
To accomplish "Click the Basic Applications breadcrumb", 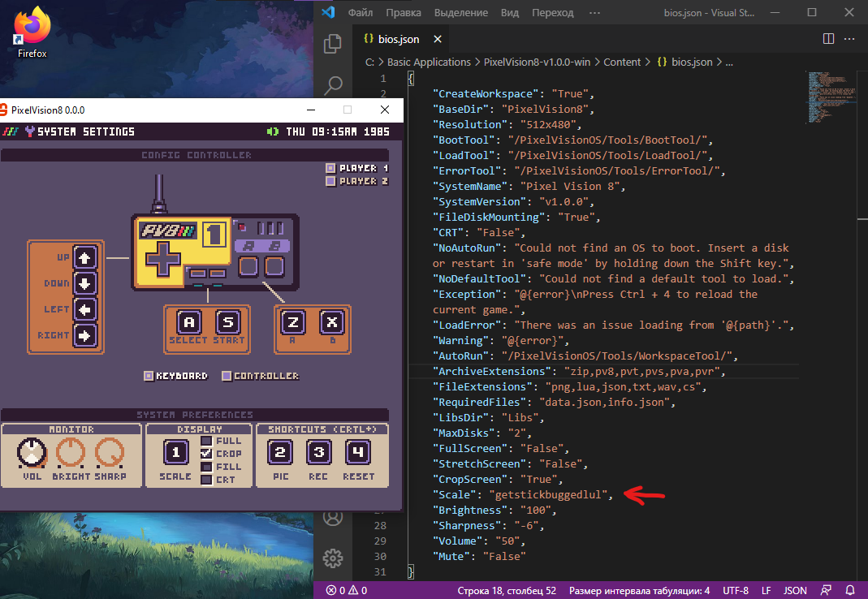I will [429, 62].
